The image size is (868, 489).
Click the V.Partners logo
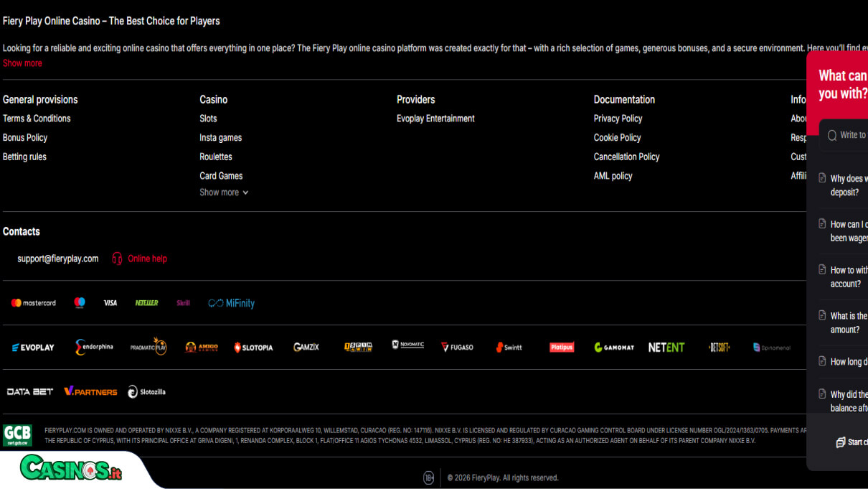coord(90,392)
